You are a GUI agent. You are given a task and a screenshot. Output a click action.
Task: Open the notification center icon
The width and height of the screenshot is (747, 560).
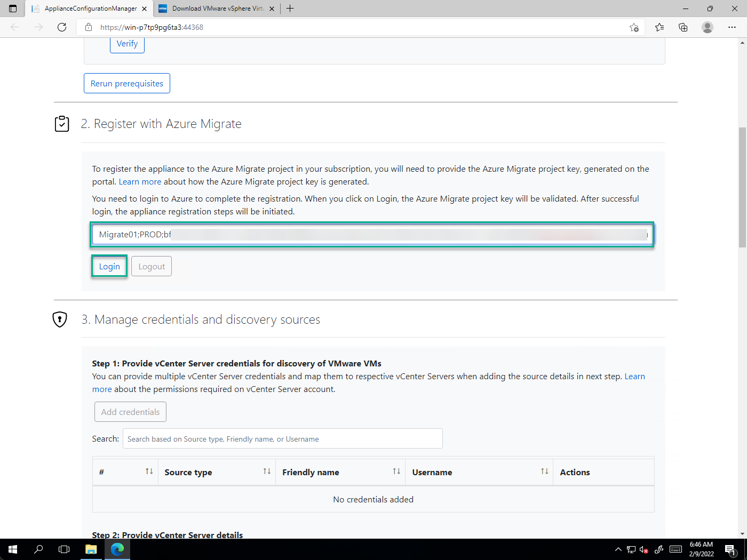pos(730,549)
